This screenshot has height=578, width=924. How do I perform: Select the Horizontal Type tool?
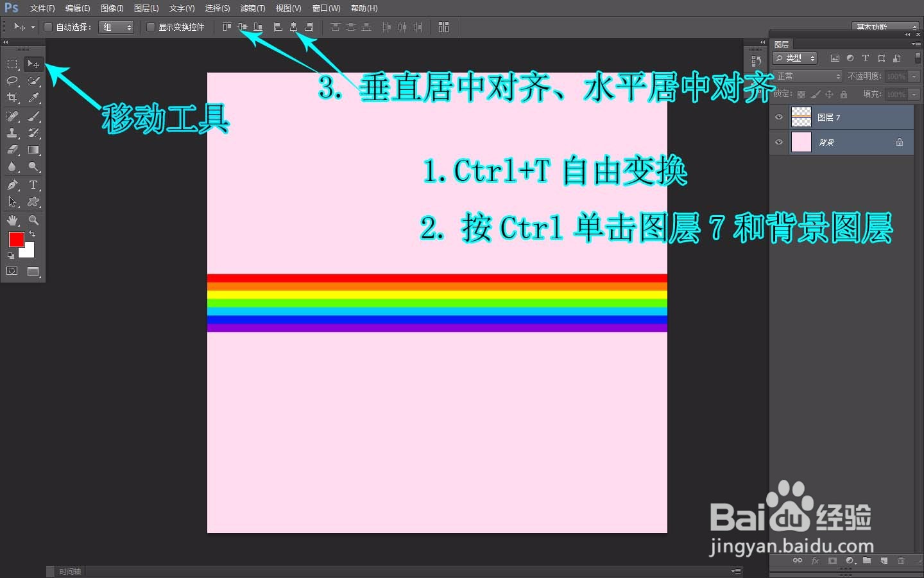coord(33,186)
